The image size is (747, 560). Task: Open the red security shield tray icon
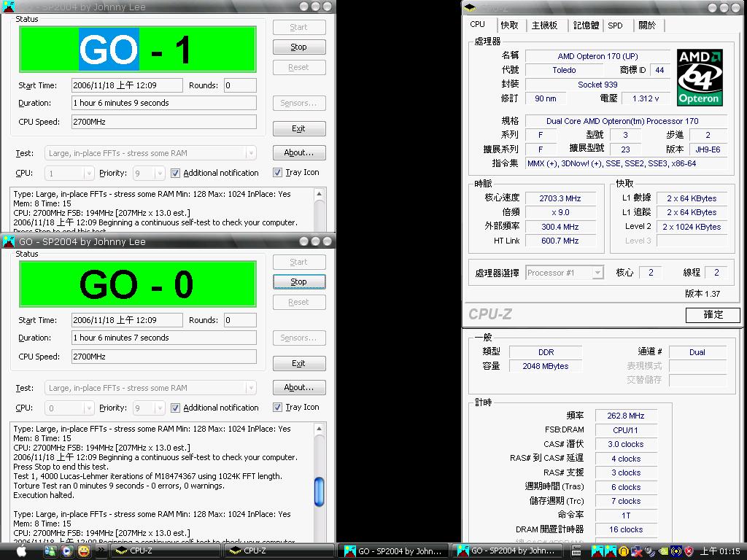[689, 551]
